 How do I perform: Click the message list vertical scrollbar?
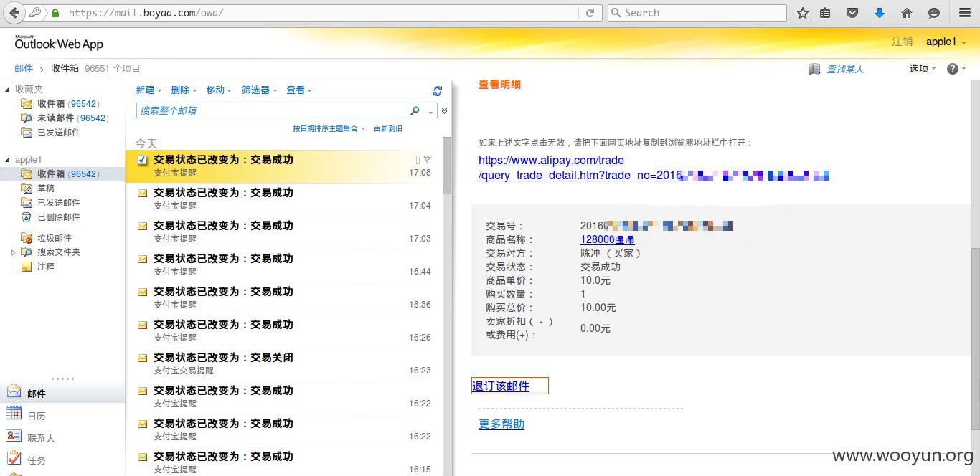tap(447, 165)
